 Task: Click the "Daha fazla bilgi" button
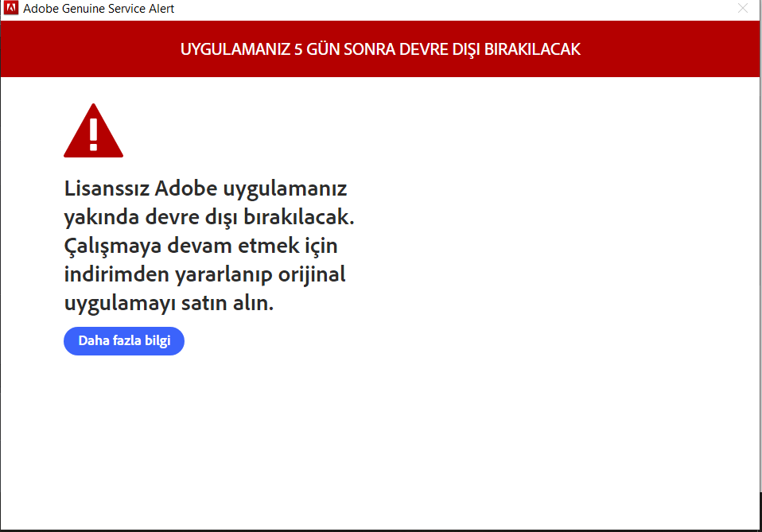[x=124, y=340]
